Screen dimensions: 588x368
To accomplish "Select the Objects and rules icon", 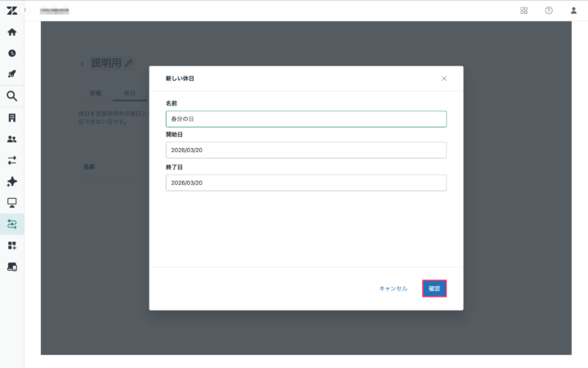I will 11,223.
